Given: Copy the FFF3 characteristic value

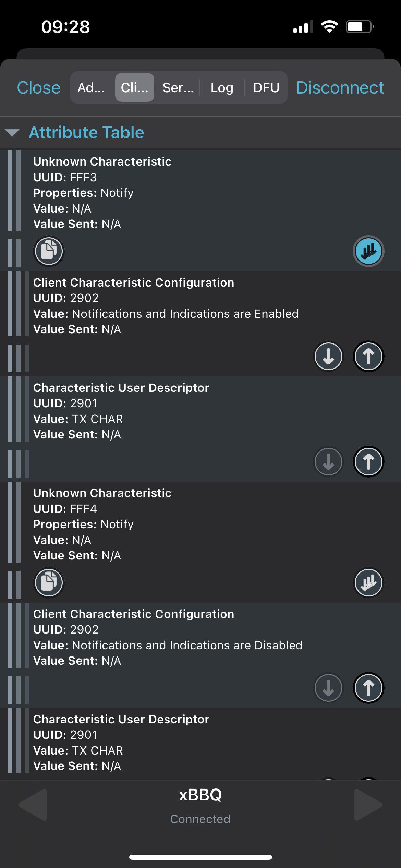Looking at the screenshot, I should pos(49,251).
